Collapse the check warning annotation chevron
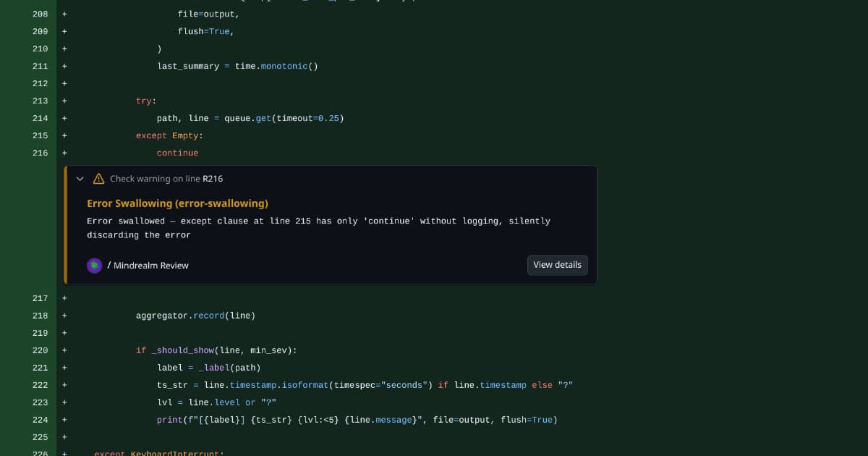Viewport: 868px width, 456px height. (x=80, y=178)
